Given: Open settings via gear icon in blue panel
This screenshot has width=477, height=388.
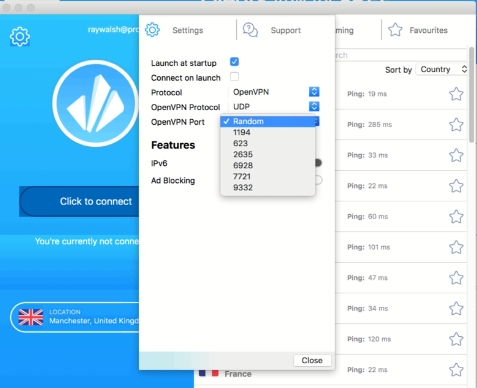Looking at the screenshot, I should (x=20, y=37).
